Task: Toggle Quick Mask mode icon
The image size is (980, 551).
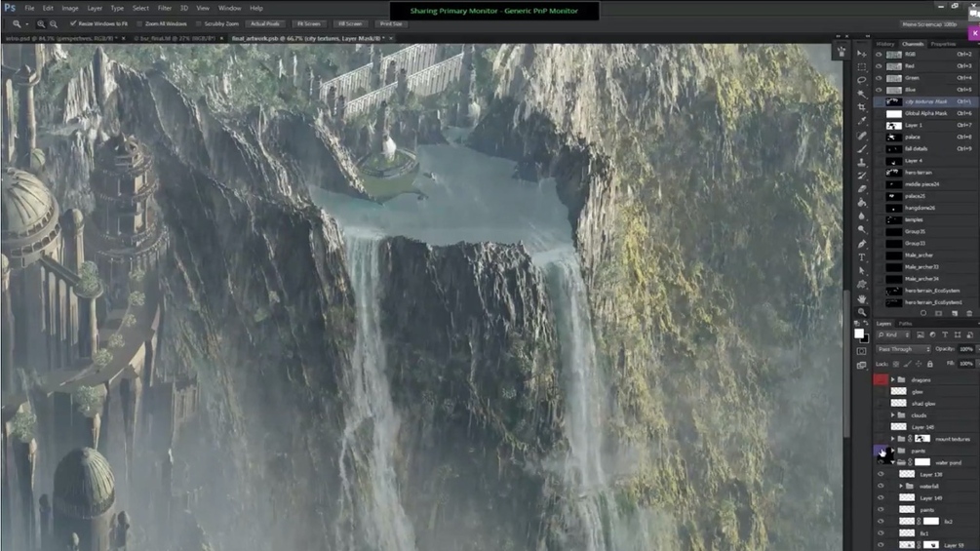Action: click(x=862, y=351)
